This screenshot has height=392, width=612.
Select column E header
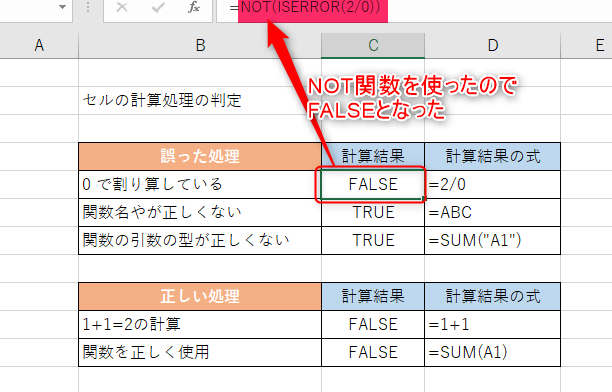(587, 46)
